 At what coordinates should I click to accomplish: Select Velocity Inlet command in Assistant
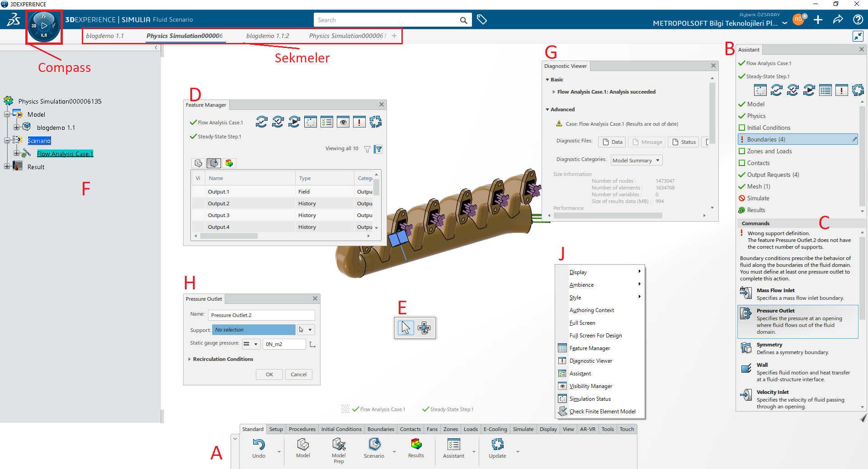798,399
